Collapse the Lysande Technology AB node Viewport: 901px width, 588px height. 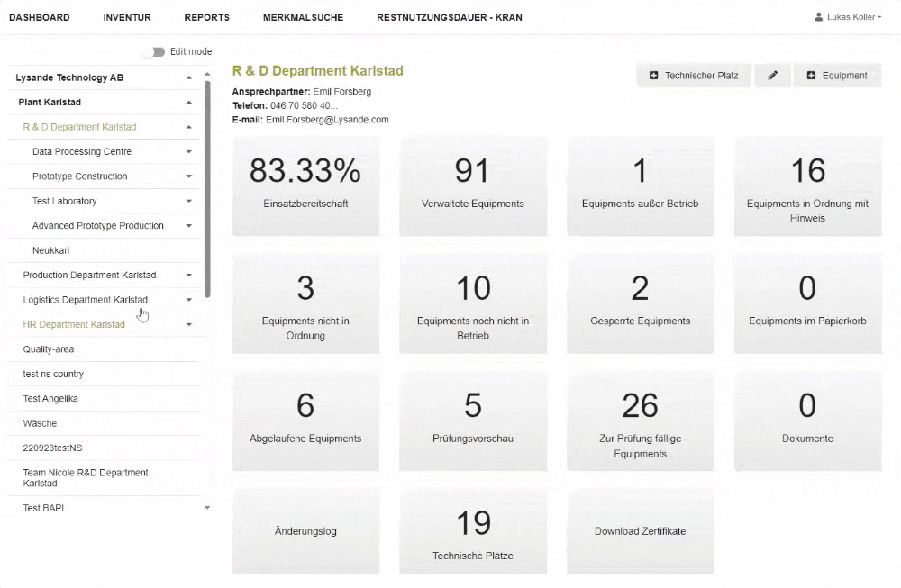[189, 78]
